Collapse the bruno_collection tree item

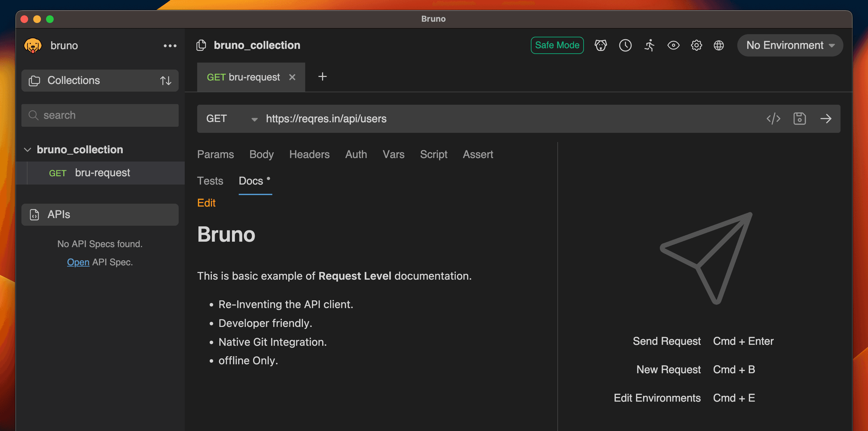(x=28, y=150)
